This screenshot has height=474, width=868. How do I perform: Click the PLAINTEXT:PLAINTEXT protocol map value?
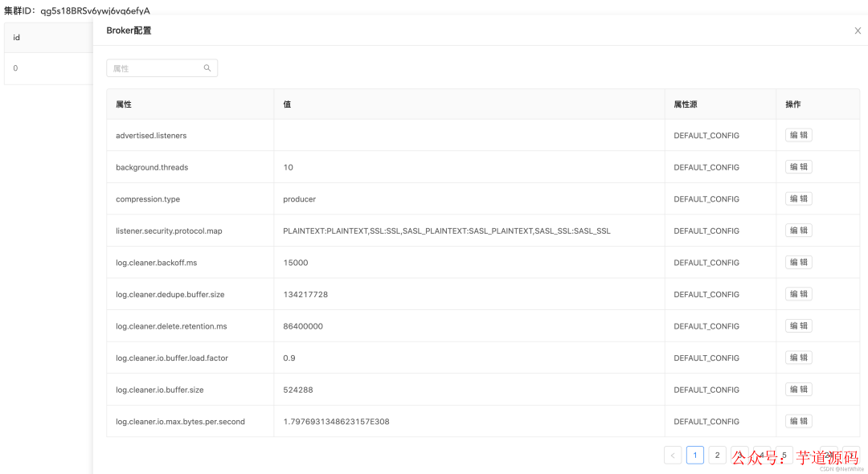tap(446, 231)
